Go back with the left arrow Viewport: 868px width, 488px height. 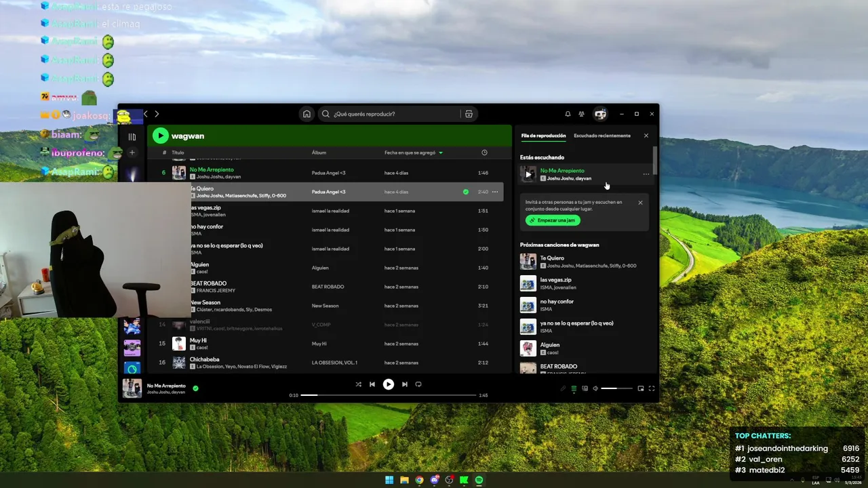coord(145,114)
